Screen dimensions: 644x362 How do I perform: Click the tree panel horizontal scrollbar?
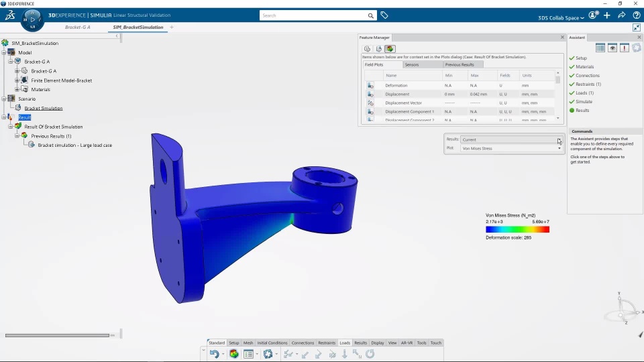click(x=57, y=335)
